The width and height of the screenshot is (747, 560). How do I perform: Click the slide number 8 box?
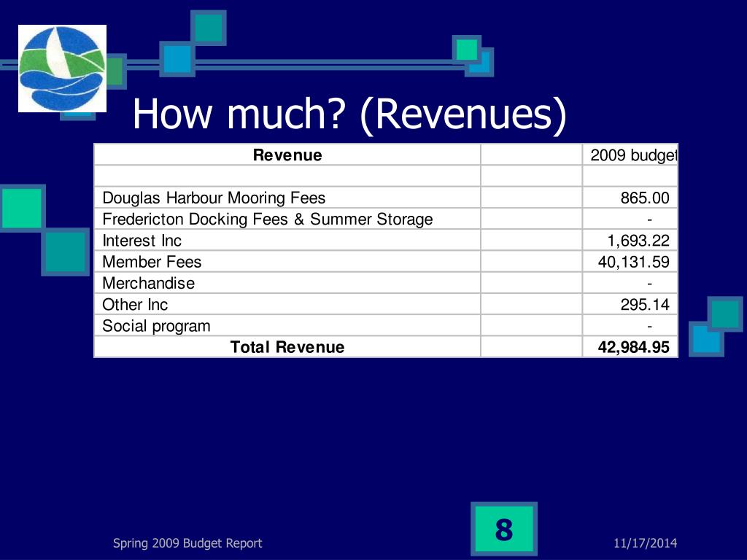[x=504, y=529]
